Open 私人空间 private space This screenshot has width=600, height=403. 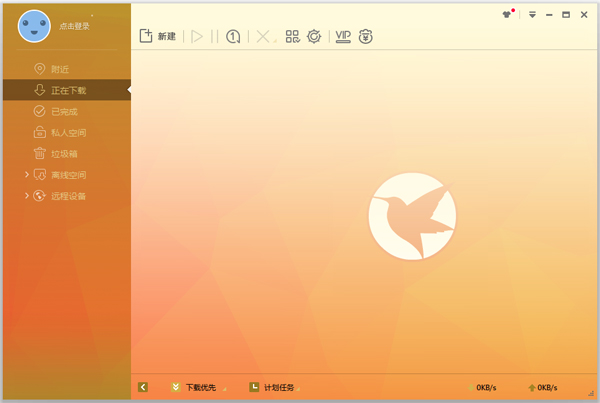click(x=67, y=132)
